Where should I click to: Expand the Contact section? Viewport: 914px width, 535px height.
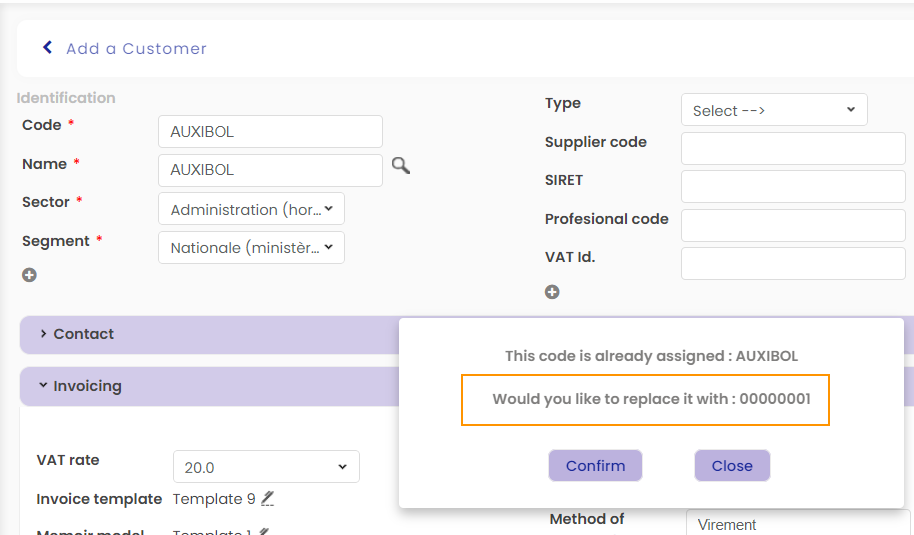(x=83, y=334)
